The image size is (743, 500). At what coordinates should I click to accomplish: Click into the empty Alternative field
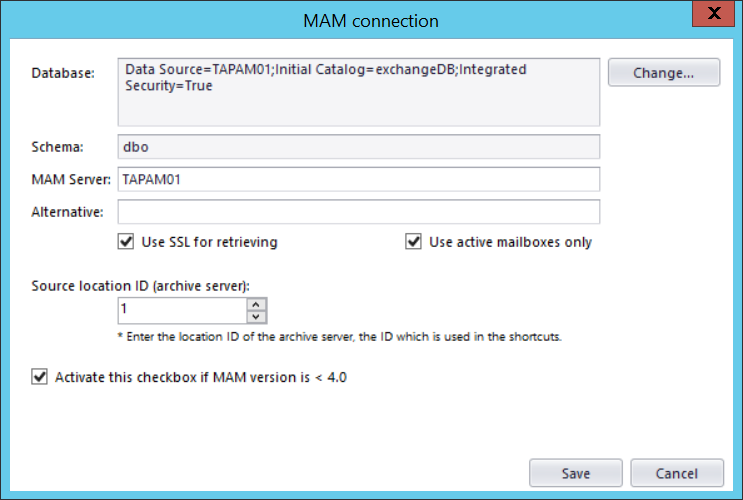point(358,212)
